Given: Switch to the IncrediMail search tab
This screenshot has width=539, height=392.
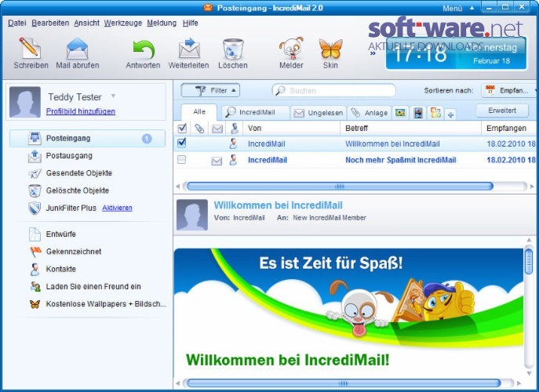Looking at the screenshot, I should 255,112.
